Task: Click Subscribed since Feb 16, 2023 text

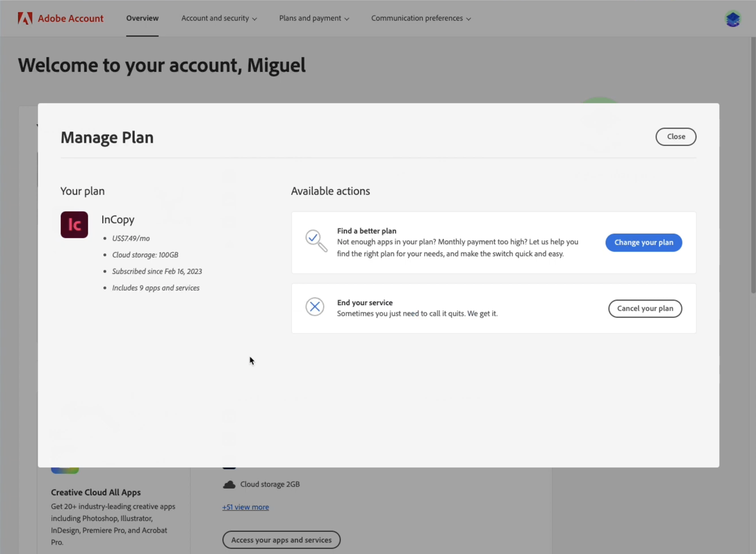Action: [x=157, y=271]
